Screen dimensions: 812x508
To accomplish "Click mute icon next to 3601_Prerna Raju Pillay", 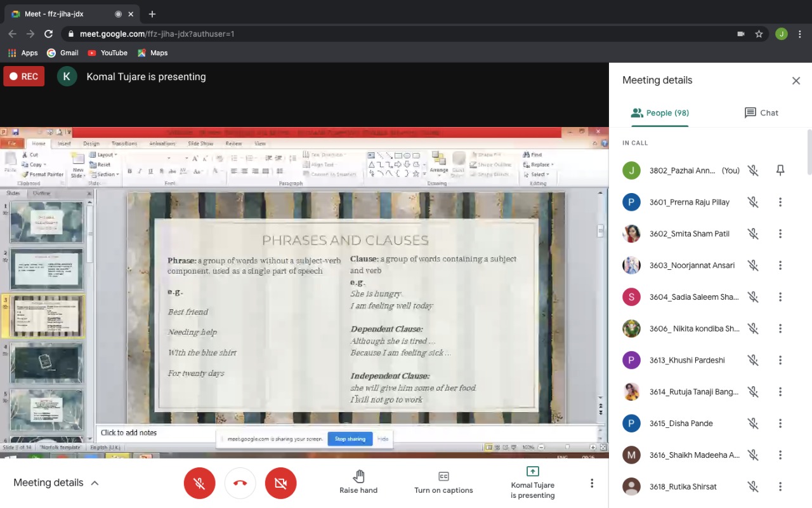I will tap(753, 202).
